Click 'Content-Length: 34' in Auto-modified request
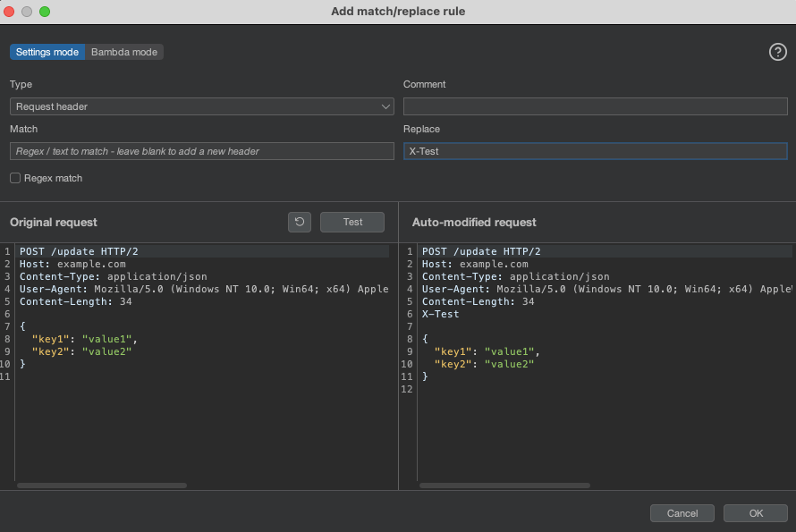Viewport: 796px width, 532px height. click(478, 301)
